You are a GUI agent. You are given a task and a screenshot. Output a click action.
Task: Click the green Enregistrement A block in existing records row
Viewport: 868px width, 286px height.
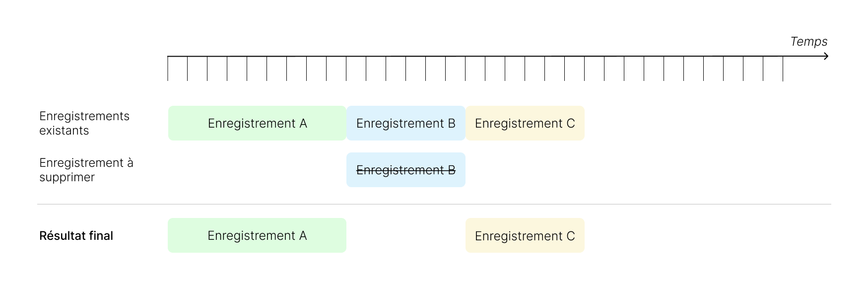257,123
